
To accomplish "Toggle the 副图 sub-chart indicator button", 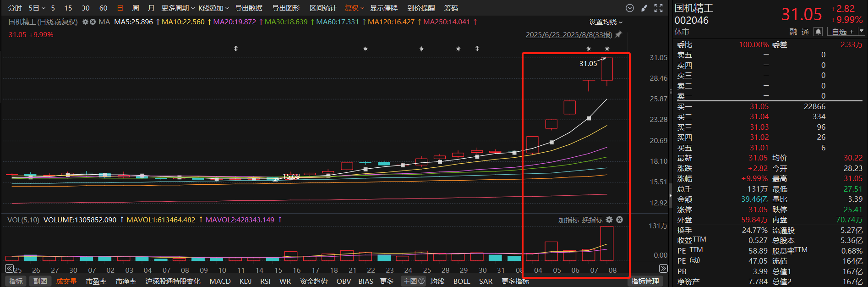I will point(40,281).
